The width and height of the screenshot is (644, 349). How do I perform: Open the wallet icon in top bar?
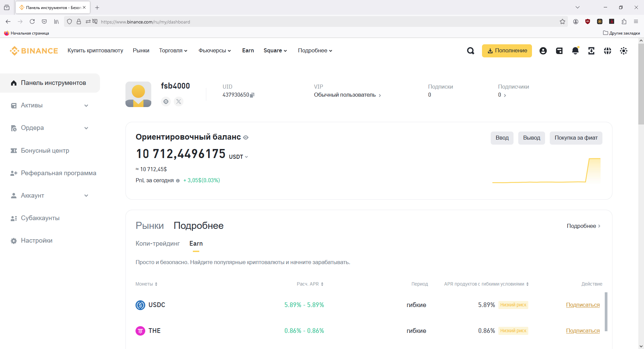tap(559, 51)
